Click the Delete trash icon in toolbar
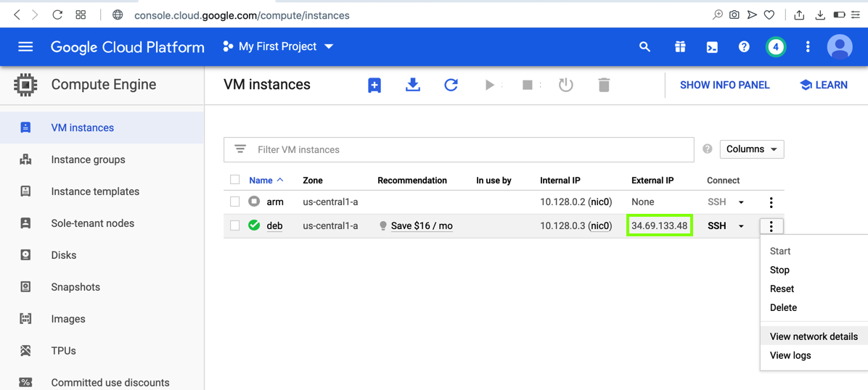Viewport: 868px width, 390px height. [604, 86]
